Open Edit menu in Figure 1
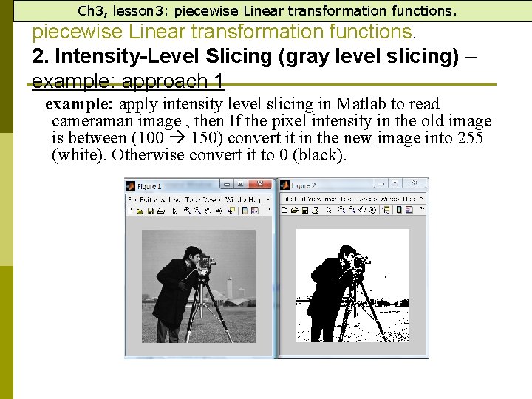This screenshot has width=532, height=399. click(x=146, y=199)
